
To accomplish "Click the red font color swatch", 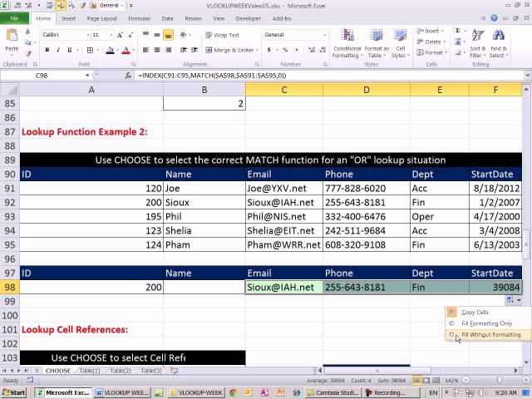I will coord(126,50).
